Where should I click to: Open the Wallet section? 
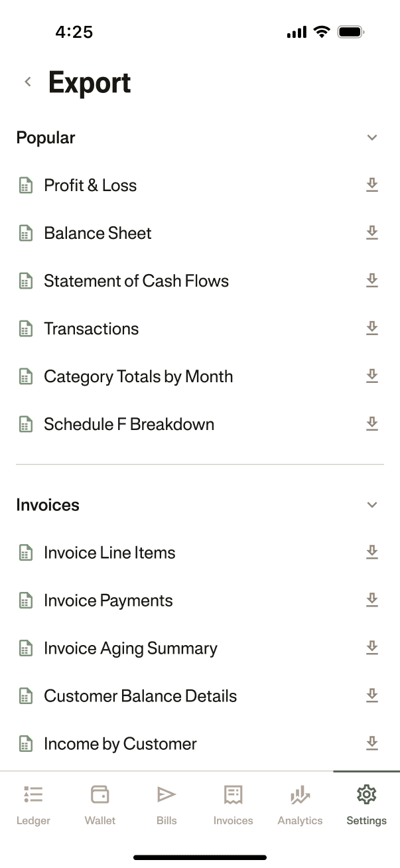[100, 803]
